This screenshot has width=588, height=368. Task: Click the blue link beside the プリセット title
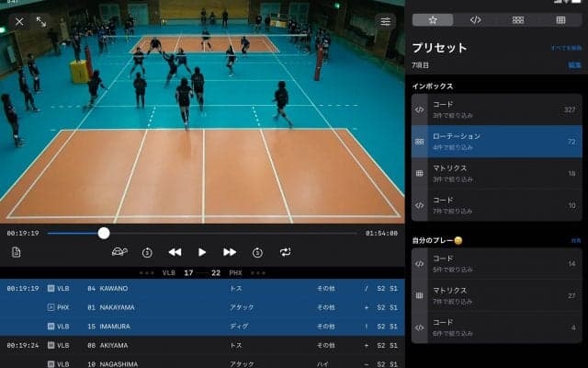566,48
